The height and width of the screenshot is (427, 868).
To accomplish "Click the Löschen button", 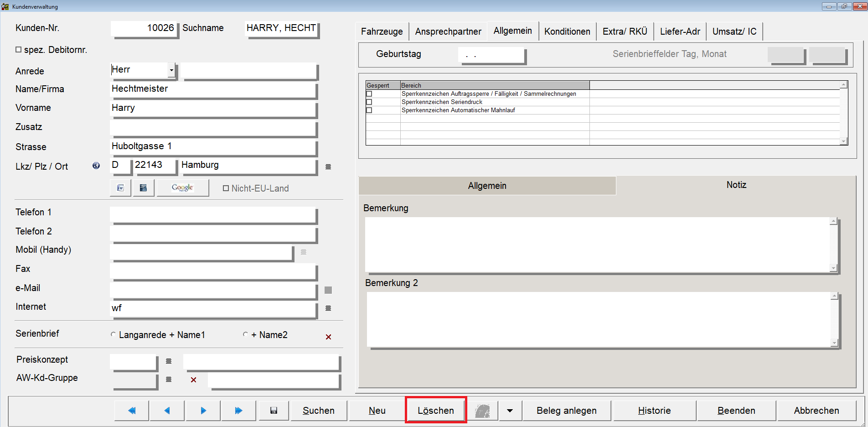I will click(x=436, y=411).
